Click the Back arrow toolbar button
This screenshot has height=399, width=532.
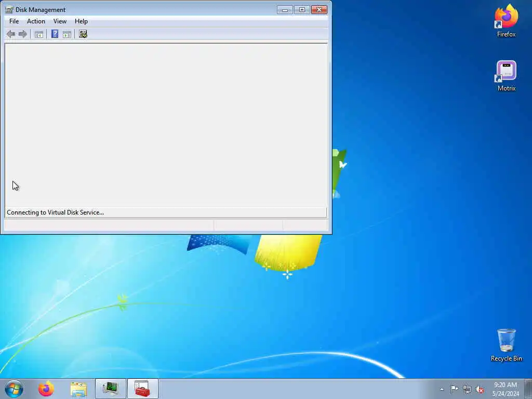[x=11, y=34]
